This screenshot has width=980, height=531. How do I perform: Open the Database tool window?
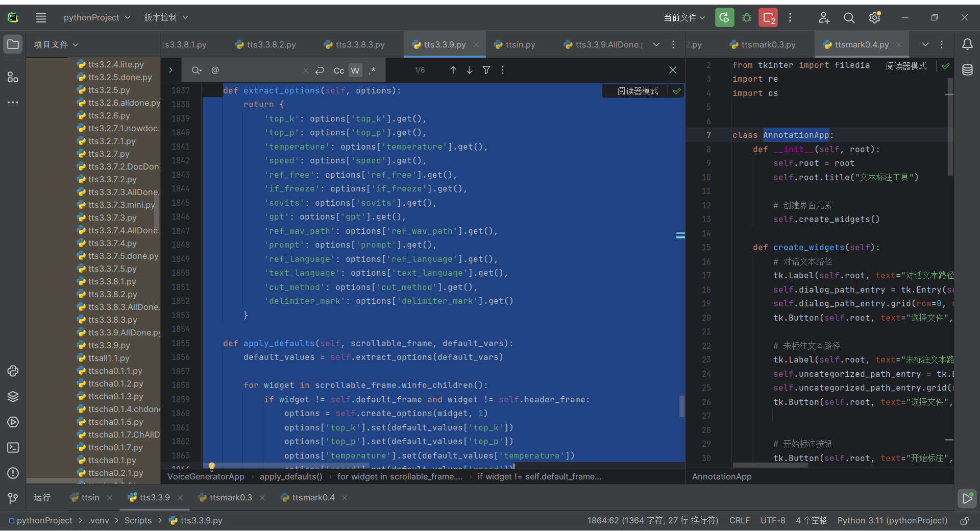[967, 70]
